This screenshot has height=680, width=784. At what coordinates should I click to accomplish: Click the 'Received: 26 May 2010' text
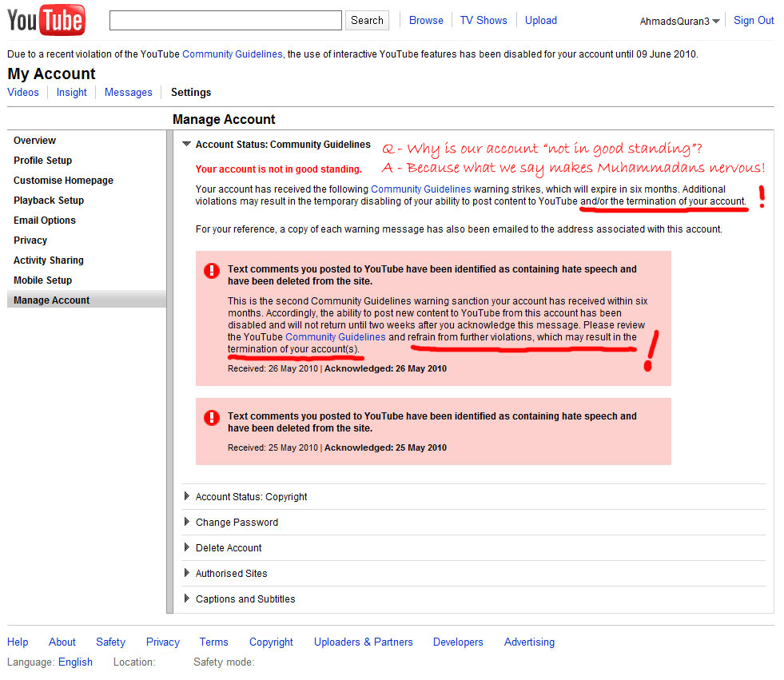(x=273, y=368)
